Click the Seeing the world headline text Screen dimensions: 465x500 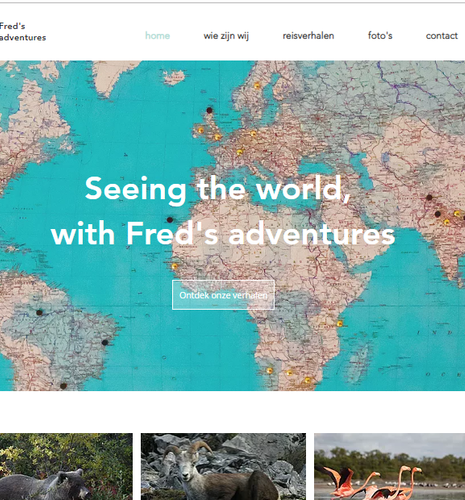click(218, 189)
